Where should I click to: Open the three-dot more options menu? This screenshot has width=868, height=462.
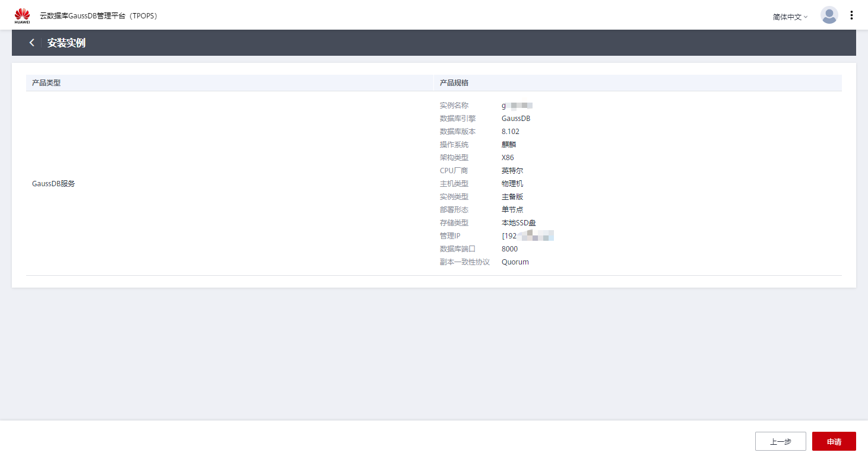[851, 15]
